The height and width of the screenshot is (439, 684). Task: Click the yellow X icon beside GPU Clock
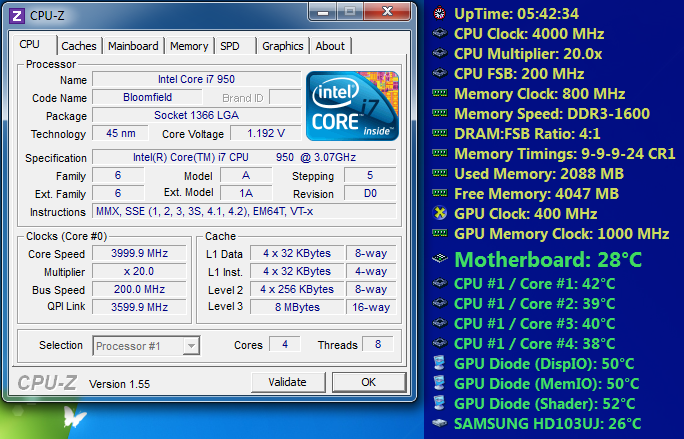440,213
